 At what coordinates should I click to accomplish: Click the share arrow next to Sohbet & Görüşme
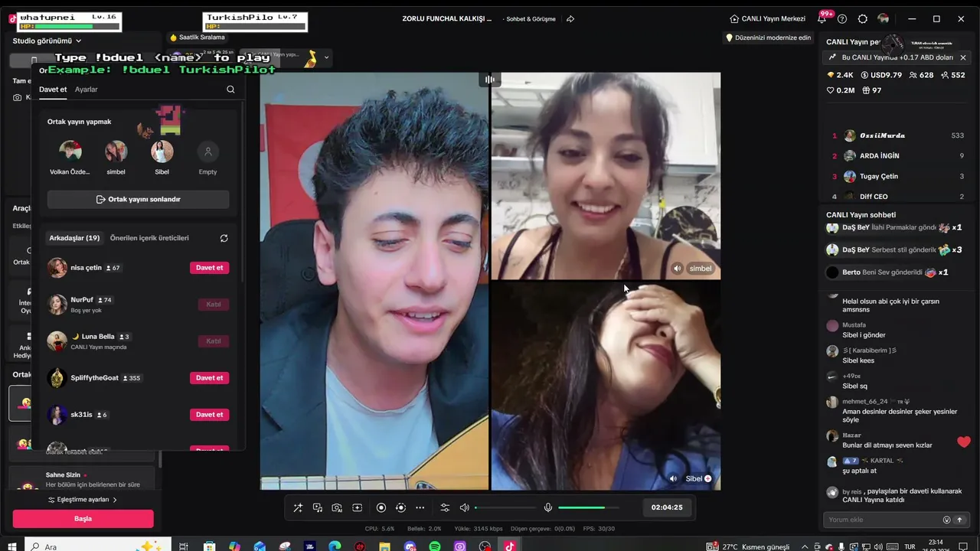(570, 18)
